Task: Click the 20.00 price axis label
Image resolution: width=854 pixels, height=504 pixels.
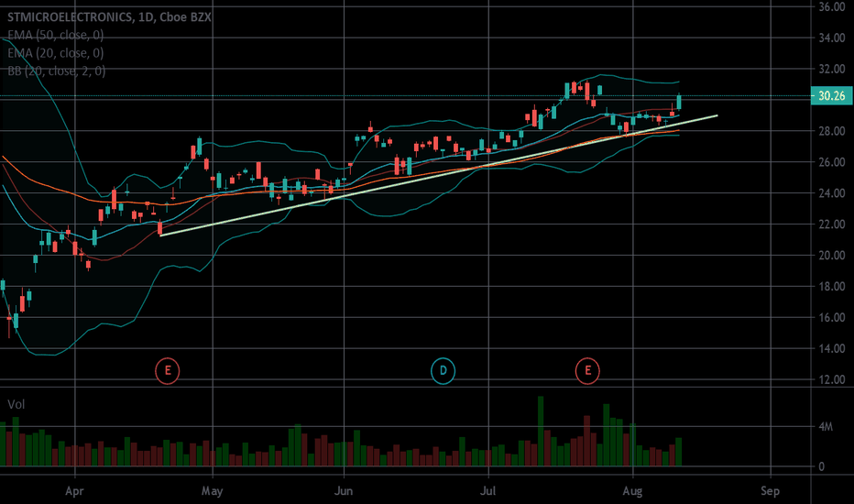Action: tap(832, 255)
